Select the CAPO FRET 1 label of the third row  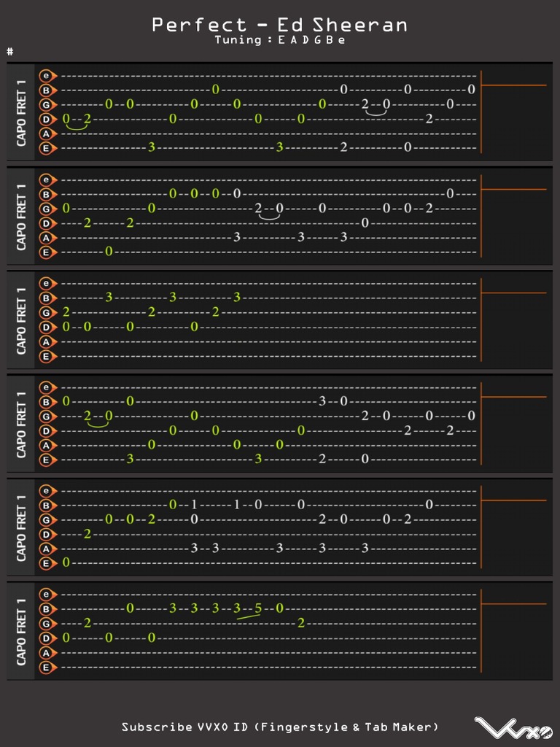[21, 320]
